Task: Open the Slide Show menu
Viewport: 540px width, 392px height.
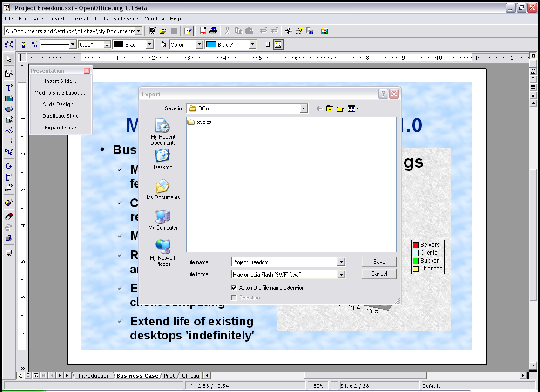Action: pyautogui.click(x=126, y=19)
